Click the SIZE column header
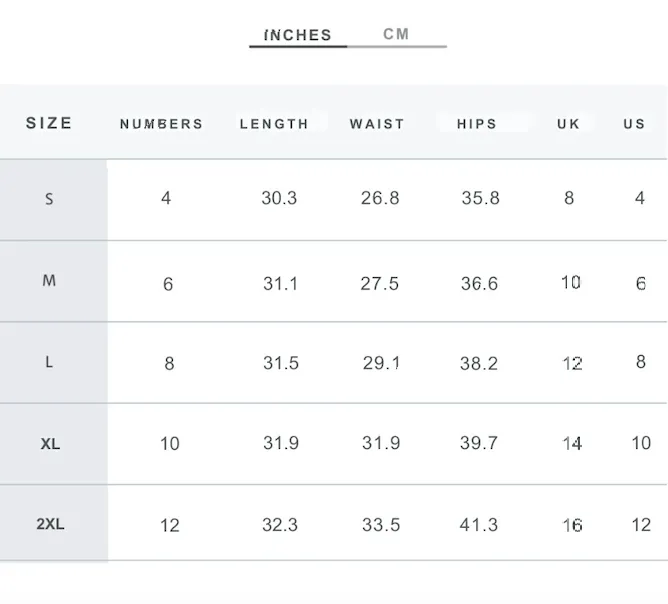Screen dimensions: 668x604 (49, 123)
